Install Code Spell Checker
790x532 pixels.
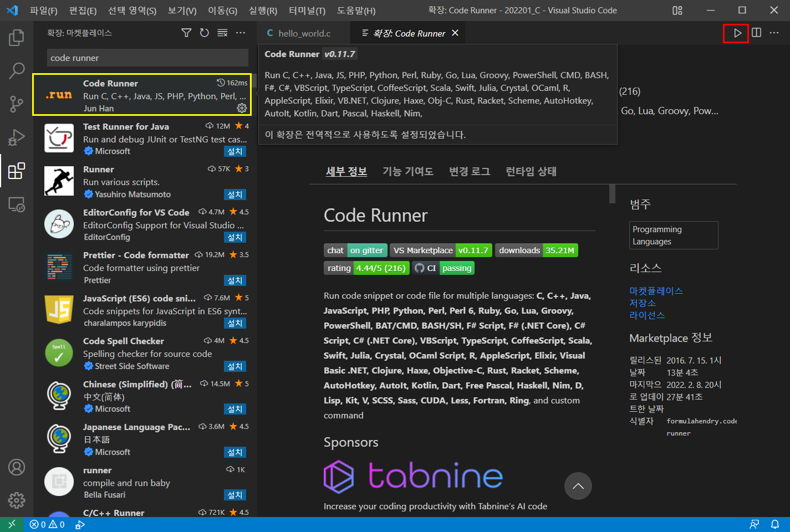pyautogui.click(x=235, y=366)
